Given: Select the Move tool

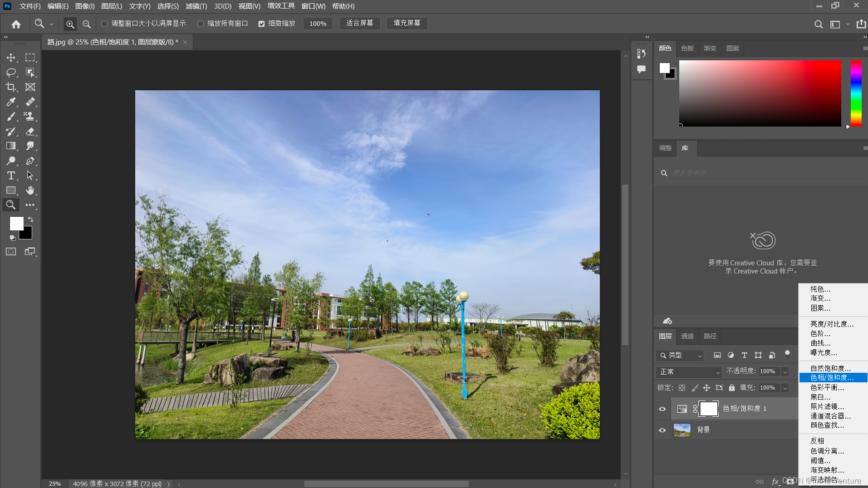Looking at the screenshot, I should [11, 58].
